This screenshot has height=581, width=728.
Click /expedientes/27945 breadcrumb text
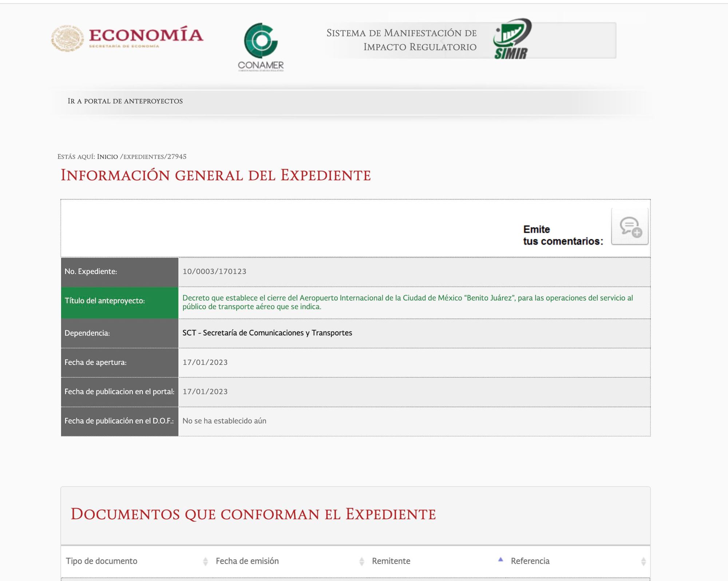153,157
